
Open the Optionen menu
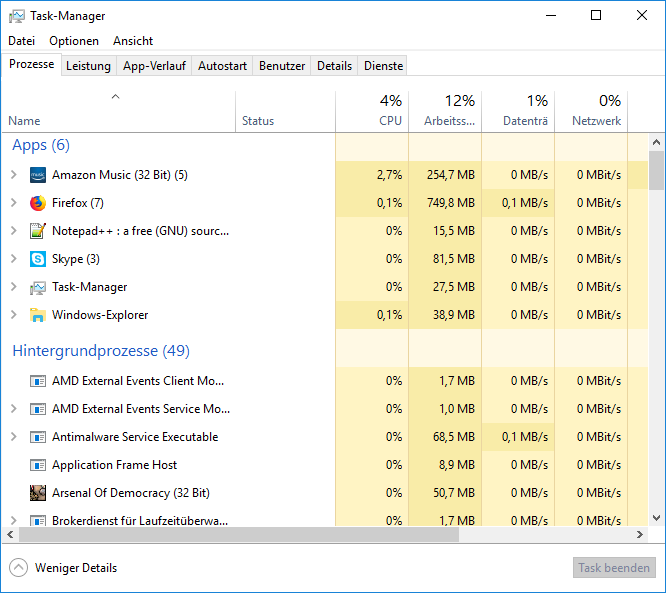[74, 41]
